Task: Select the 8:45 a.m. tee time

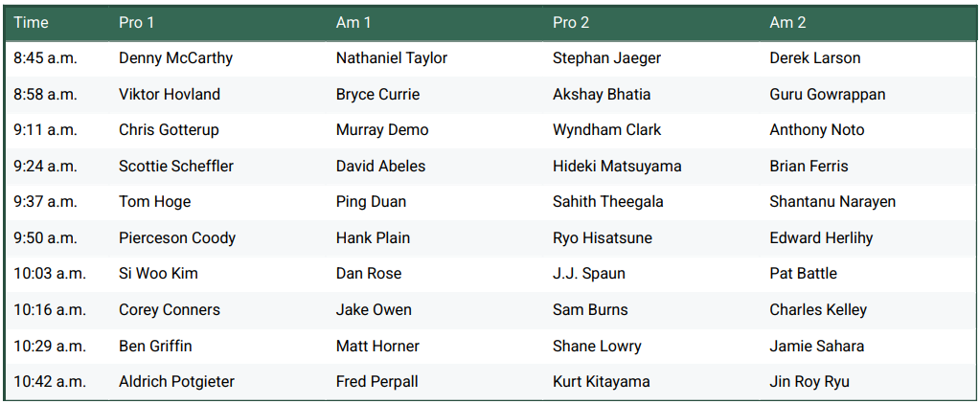Action: 45,58
